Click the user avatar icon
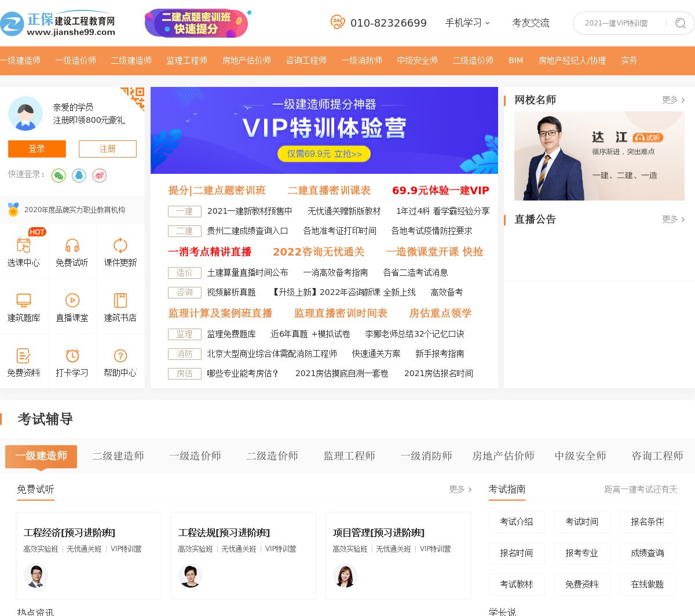The image size is (695, 616). coord(25,114)
